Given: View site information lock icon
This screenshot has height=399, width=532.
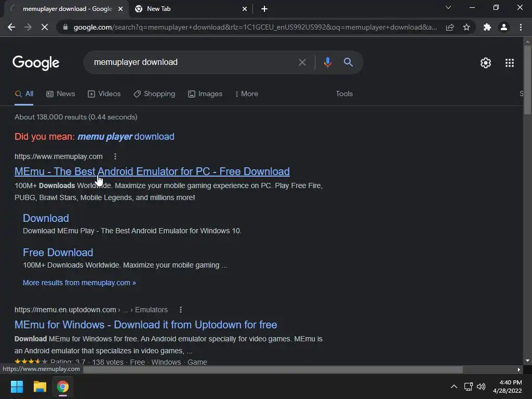Looking at the screenshot, I should (x=65, y=27).
